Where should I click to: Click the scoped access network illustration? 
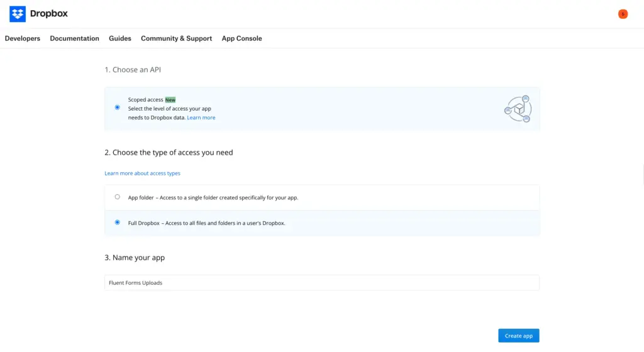tap(518, 109)
